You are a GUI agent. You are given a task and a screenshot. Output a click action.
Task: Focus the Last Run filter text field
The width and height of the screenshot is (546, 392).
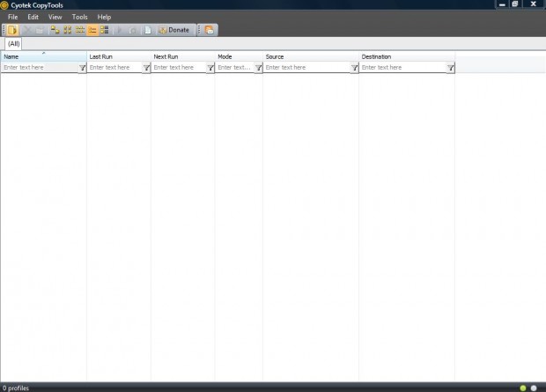point(114,67)
